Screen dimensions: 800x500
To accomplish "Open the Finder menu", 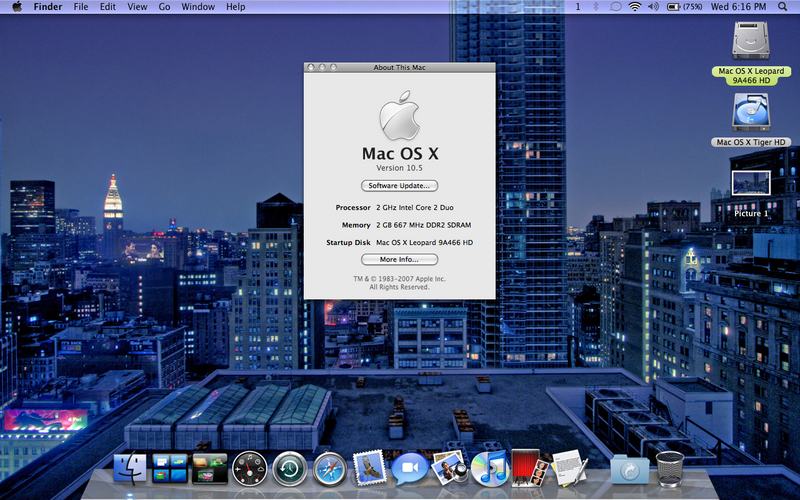I will coord(48,7).
